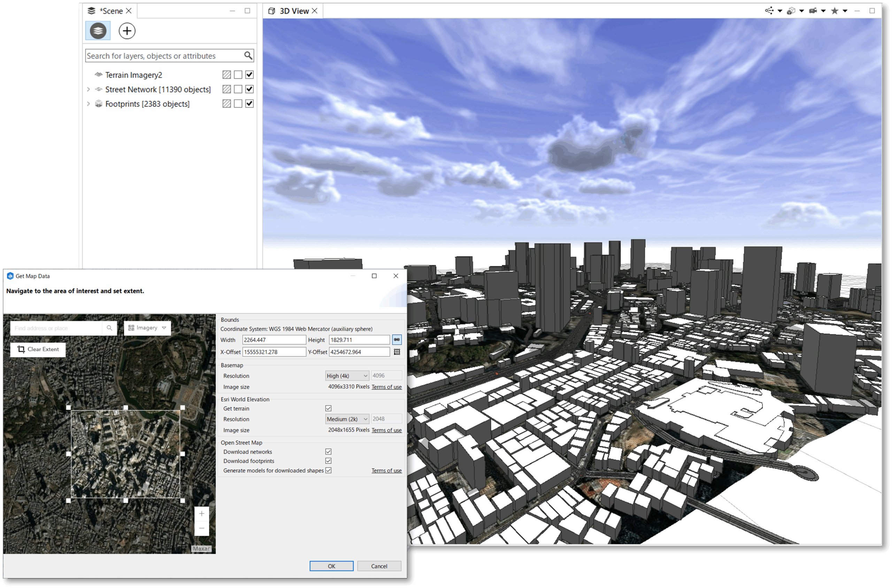This screenshot has height=588, width=892.
Task: Click the camera view icon in 3D View toolbar
Action: (813, 11)
